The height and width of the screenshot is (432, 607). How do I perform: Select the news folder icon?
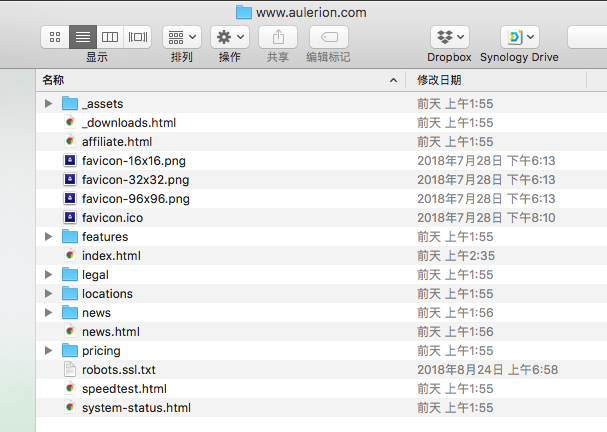click(x=70, y=312)
